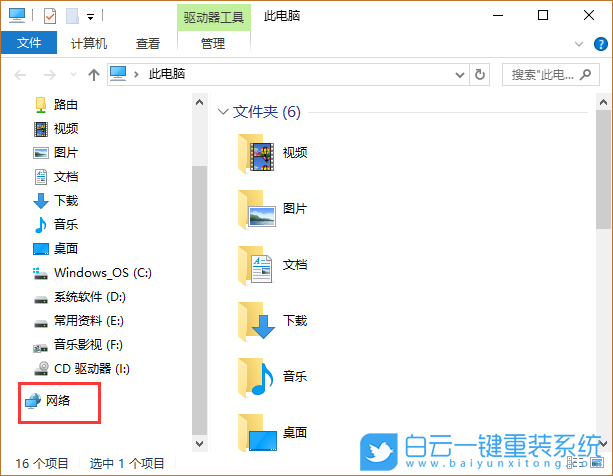Go back with the left arrow

[20, 75]
